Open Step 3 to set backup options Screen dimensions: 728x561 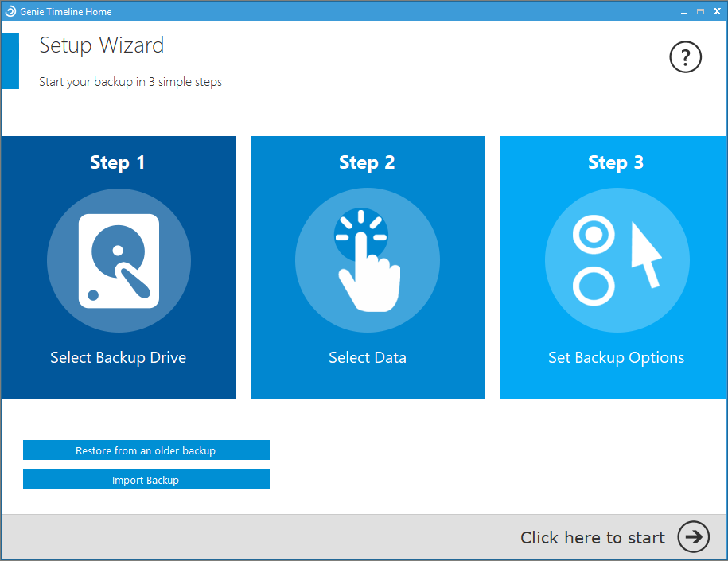[616, 267]
